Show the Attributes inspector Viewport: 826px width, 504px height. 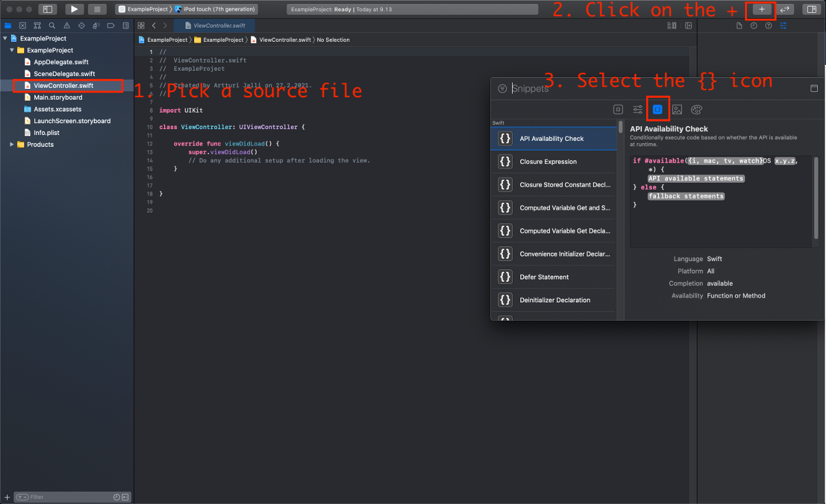click(783, 25)
